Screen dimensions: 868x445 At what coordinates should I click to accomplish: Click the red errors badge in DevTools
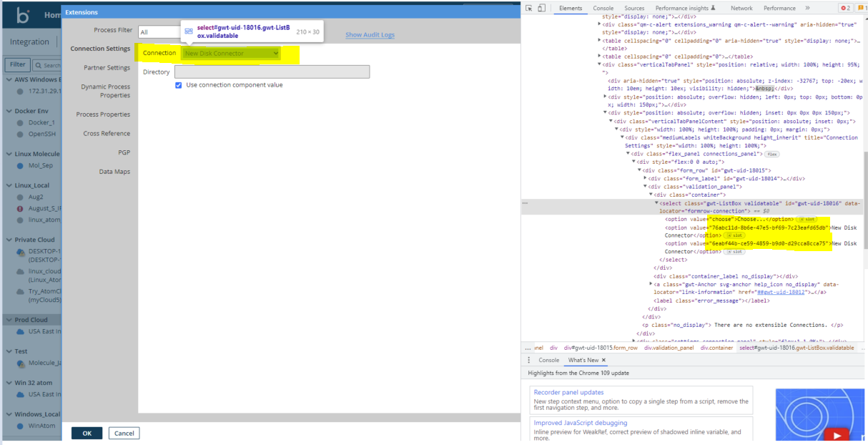(x=847, y=8)
